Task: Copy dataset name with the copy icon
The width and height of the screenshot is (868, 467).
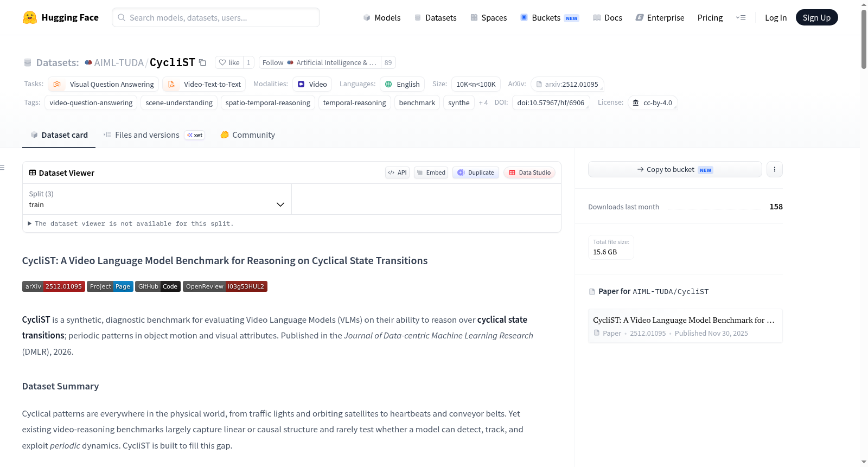Action: point(202,62)
